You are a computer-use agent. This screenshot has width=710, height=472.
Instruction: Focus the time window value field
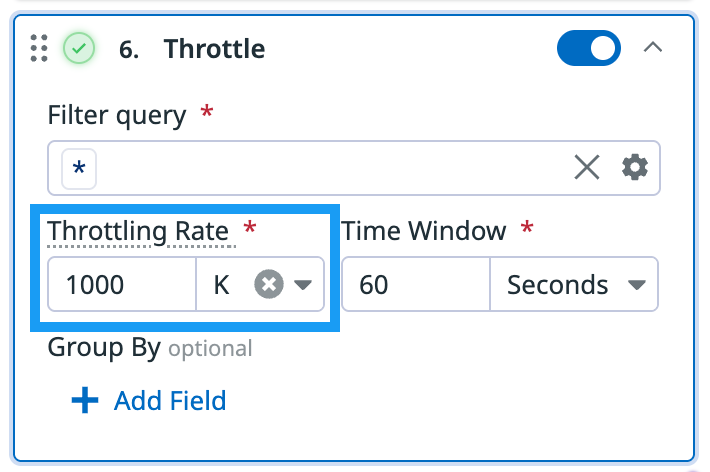coord(415,285)
